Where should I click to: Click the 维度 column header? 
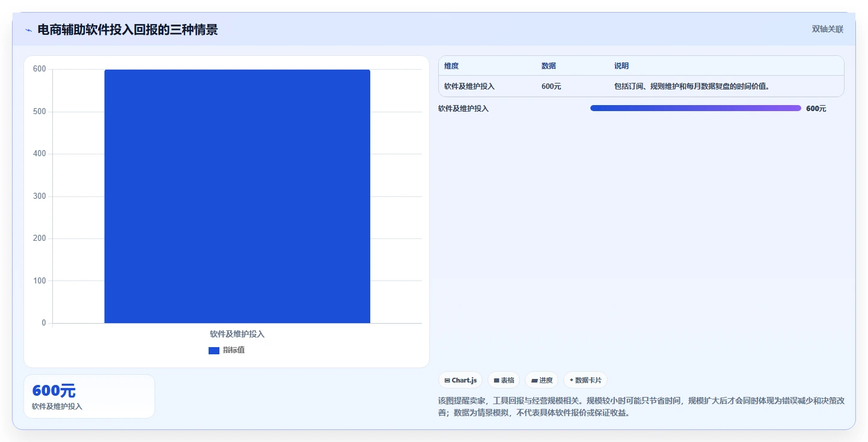(451, 66)
